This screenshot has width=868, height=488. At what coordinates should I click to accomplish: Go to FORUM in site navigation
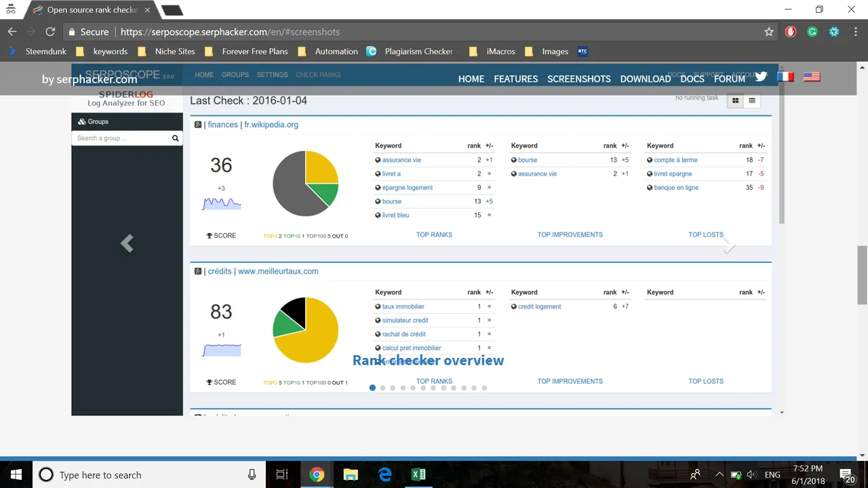730,79
